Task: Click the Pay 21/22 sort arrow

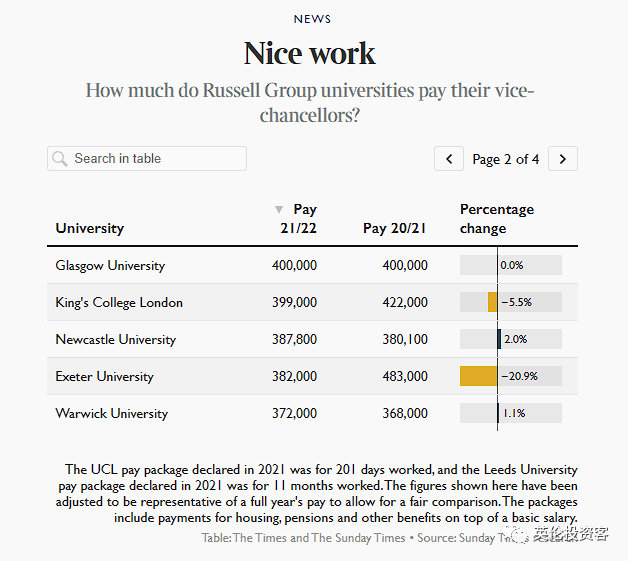Action: 279,210
